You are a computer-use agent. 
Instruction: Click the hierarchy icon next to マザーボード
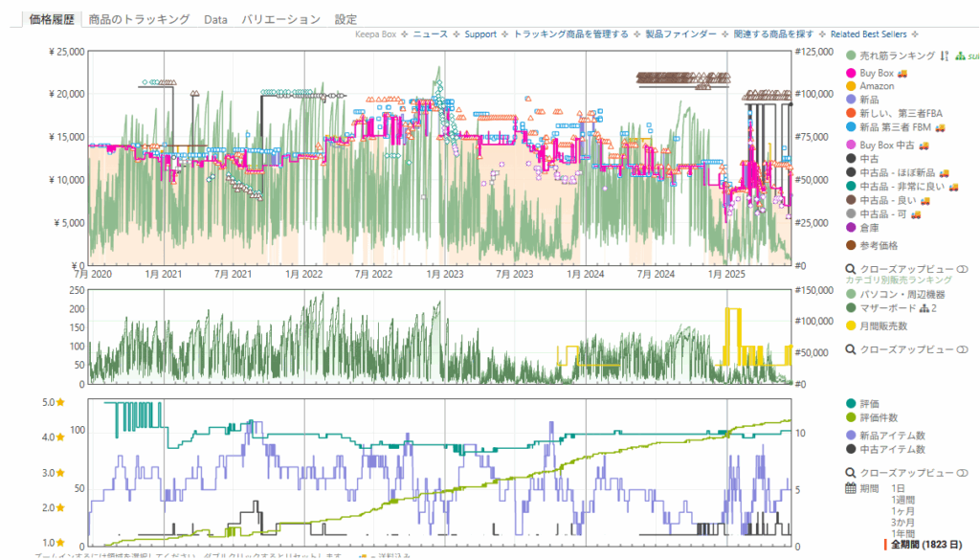tap(924, 307)
